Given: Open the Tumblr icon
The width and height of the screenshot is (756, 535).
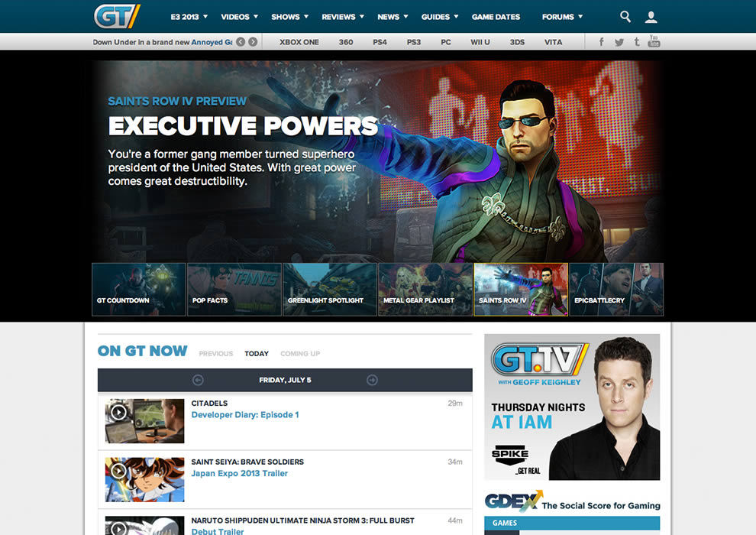Looking at the screenshot, I should tap(637, 41).
